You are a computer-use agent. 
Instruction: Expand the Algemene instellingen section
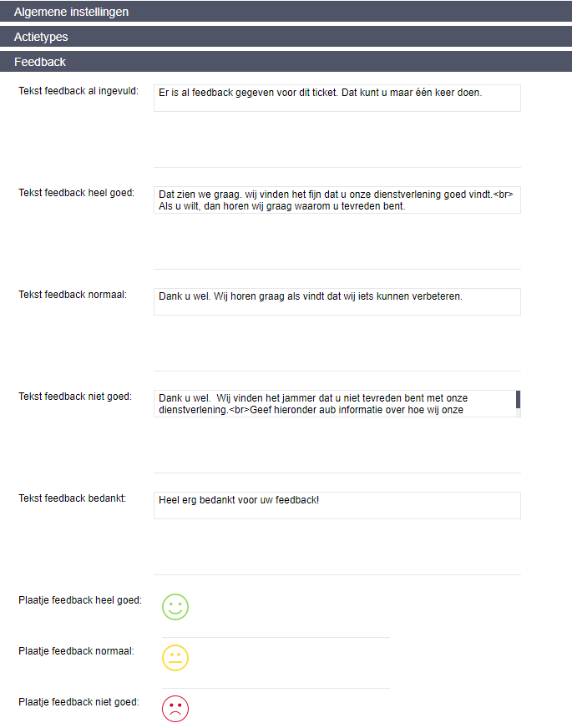pos(286,12)
